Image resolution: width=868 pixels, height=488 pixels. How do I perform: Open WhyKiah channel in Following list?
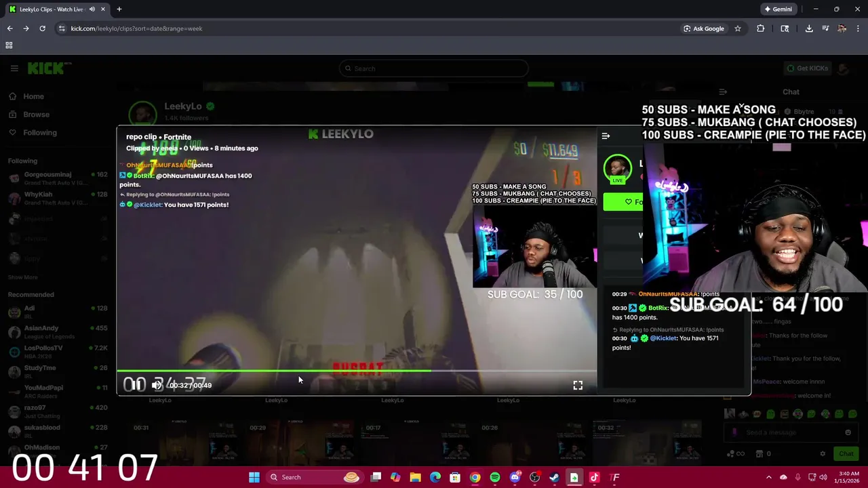click(x=58, y=198)
